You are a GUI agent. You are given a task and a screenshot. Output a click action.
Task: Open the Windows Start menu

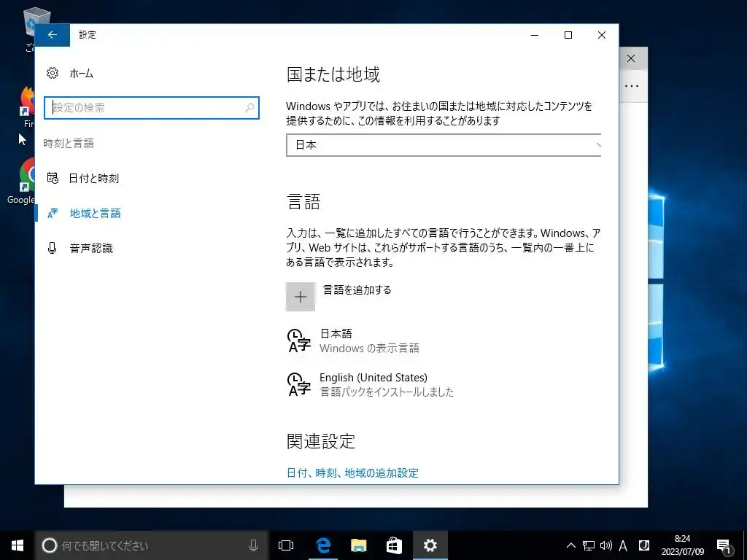(x=18, y=545)
